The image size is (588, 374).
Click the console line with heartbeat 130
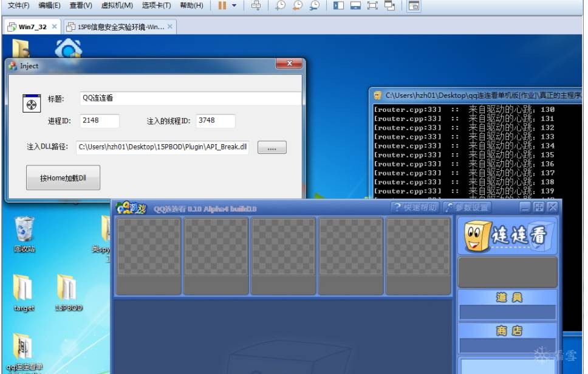pyautogui.click(x=464, y=109)
